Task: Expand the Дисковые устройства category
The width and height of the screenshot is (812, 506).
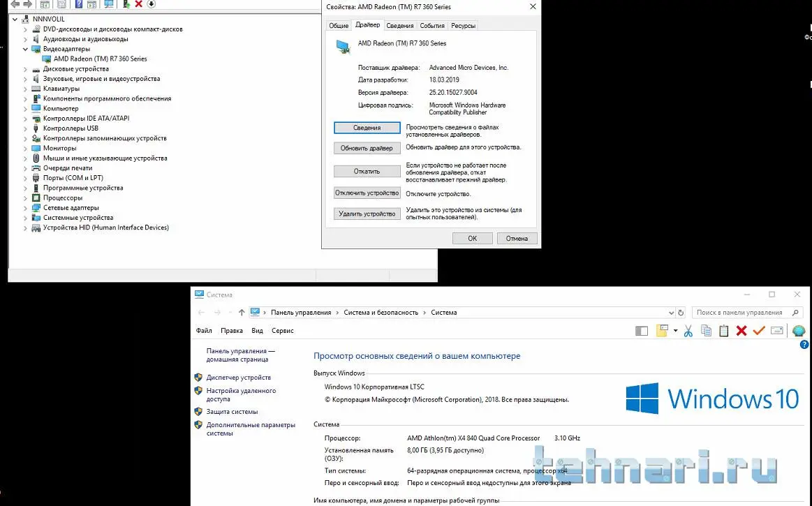Action: 25,69
